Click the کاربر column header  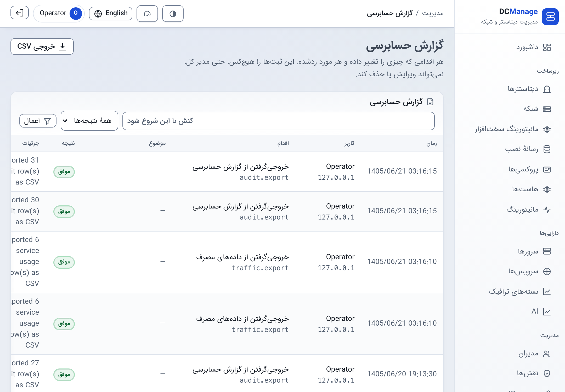[349, 143]
